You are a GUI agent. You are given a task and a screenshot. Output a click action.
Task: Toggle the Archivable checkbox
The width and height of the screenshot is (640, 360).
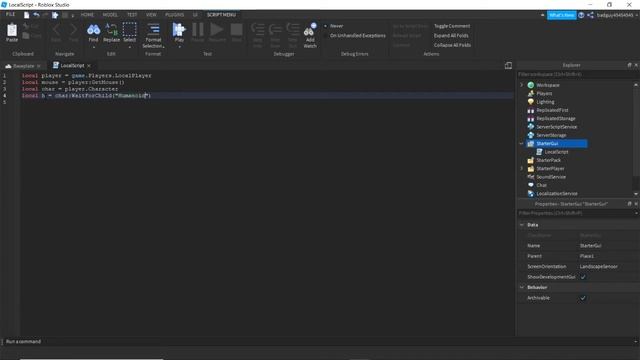(x=583, y=298)
